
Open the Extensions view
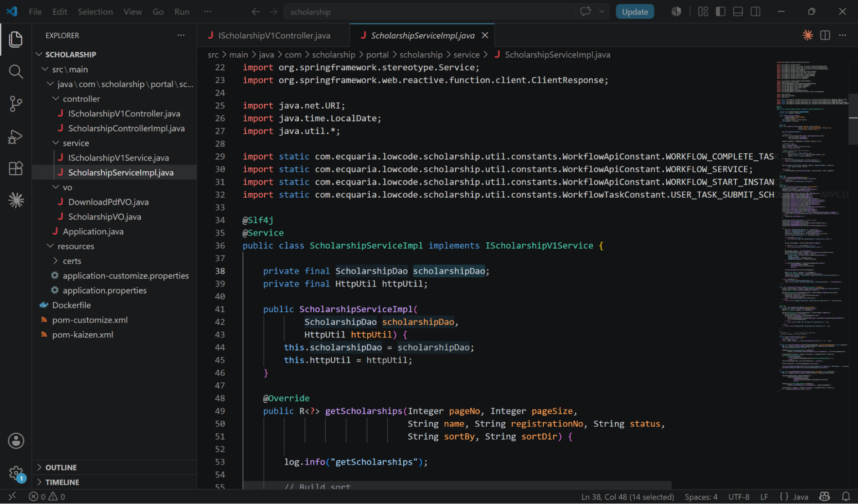click(x=16, y=168)
